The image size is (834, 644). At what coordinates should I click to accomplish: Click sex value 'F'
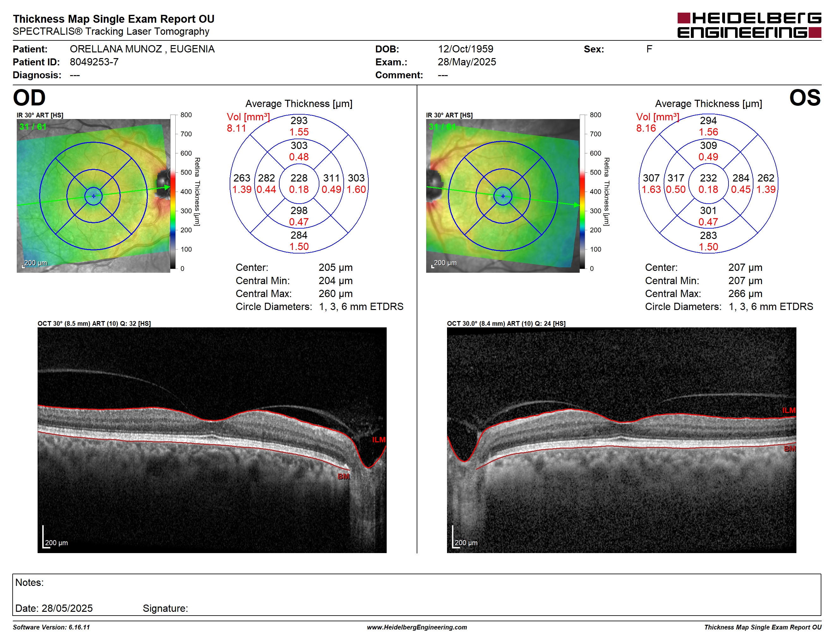point(649,49)
